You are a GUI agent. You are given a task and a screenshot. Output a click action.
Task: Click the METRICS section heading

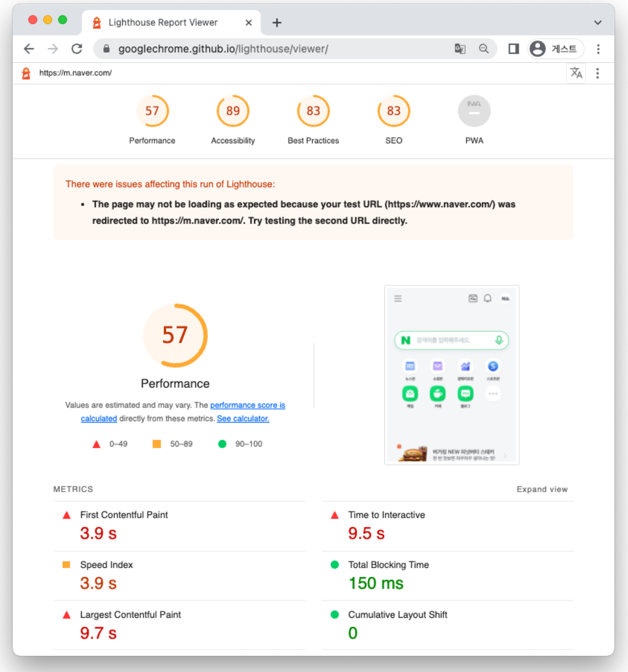click(73, 489)
